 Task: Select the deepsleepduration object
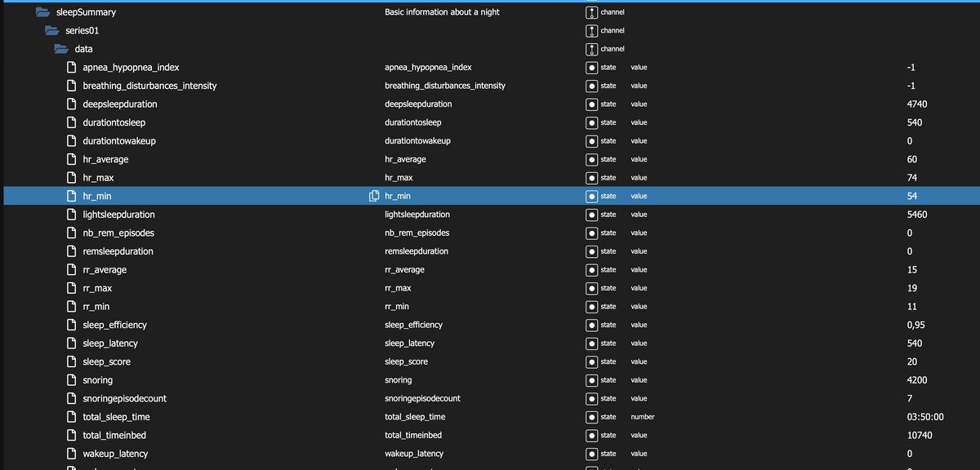(x=120, y=104)
